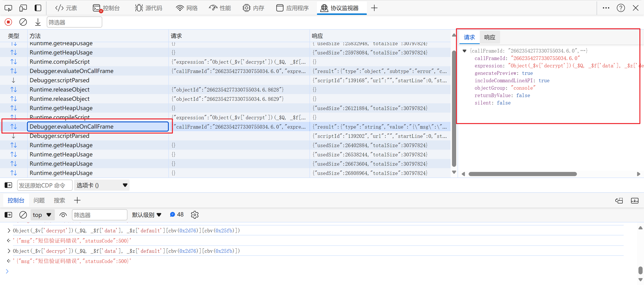The width and height of the screenshot is (644, 285).
Task: Click detail pane right scroll arrow
Action: click(x=638, y=174)
